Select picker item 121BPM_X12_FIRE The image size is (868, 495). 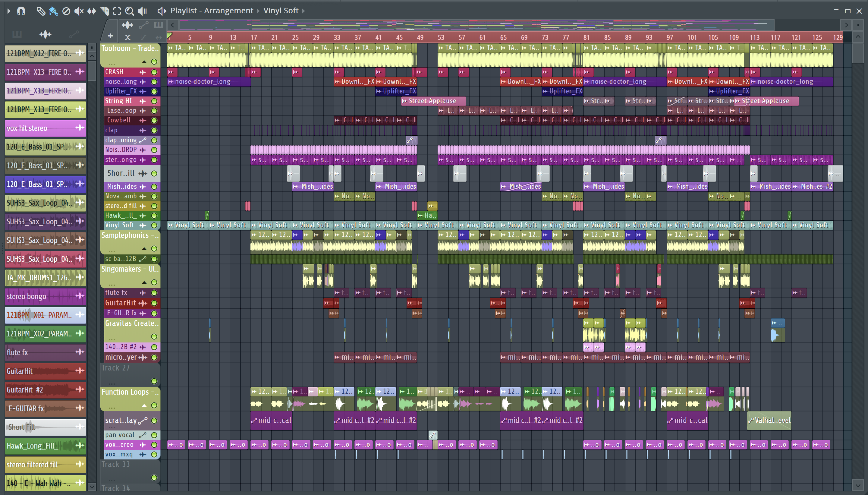(x=46, y=53)
